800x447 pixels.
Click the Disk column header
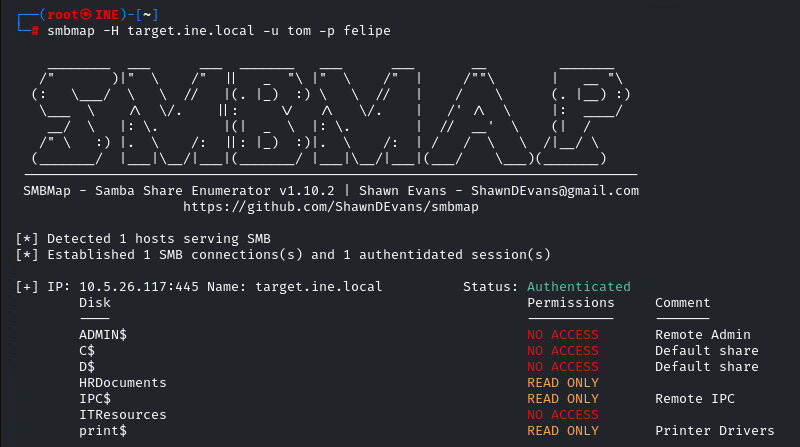(95, 302)
